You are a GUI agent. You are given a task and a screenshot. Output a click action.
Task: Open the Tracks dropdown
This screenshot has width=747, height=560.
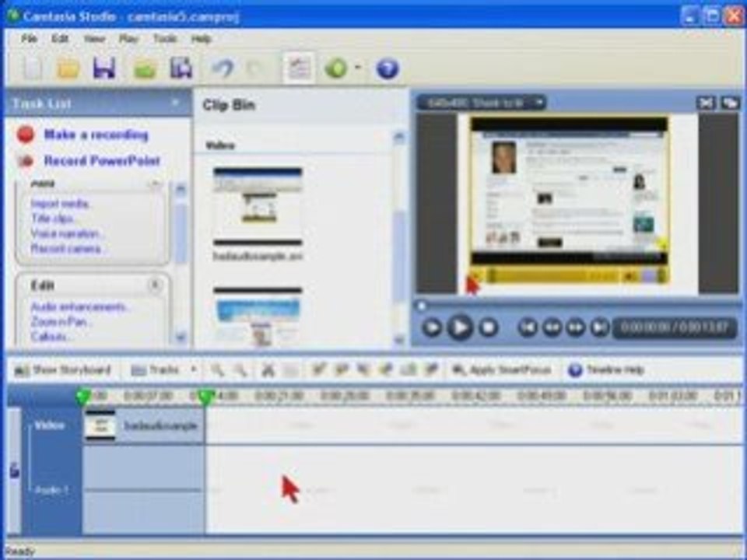(x=164, y=370)
